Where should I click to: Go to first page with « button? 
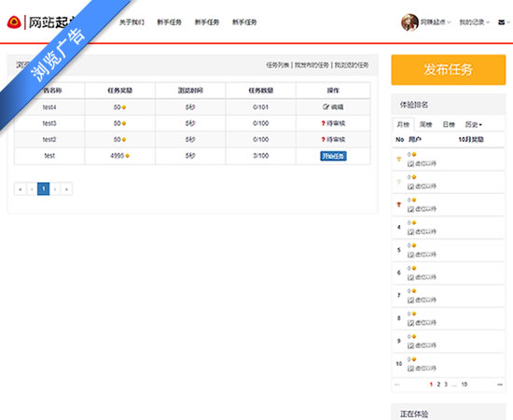[x=21, y=189]
